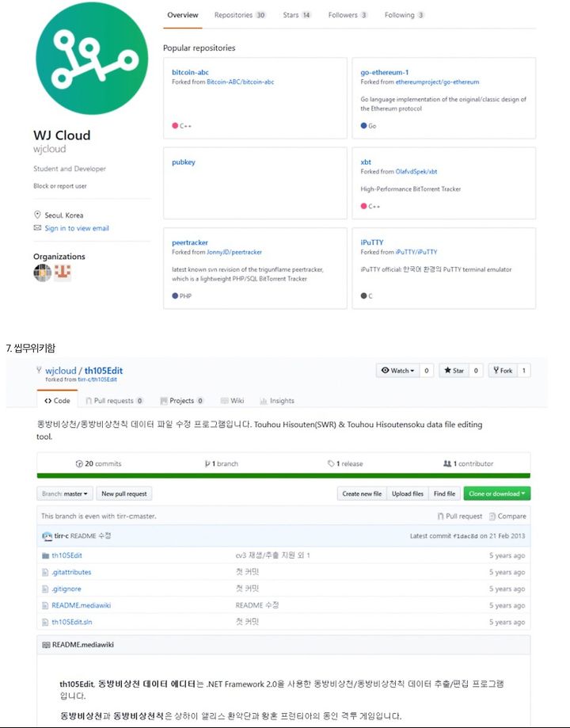The width and height of the screenshot is (570, 728).
Task: Click the fork icon before wjcloud / th105Edit
Action: coord(39,370)
